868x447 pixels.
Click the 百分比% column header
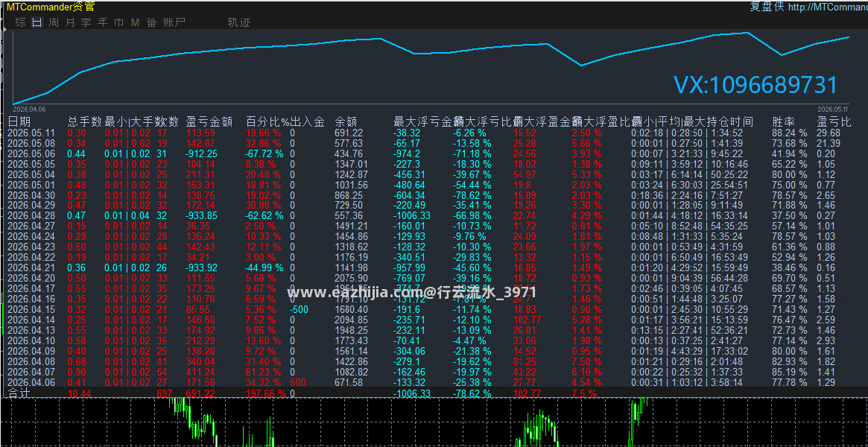pyautogui.click(x=268, y=121)
